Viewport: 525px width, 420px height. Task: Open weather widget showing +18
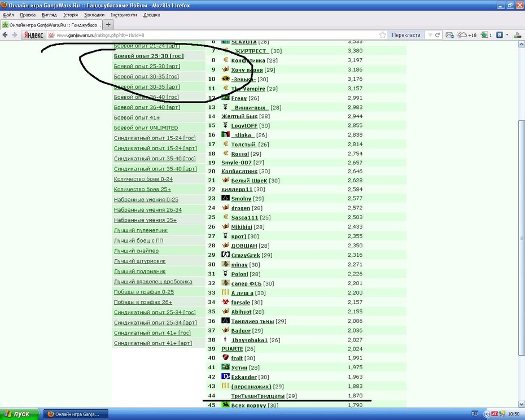[x=467, y=35]
